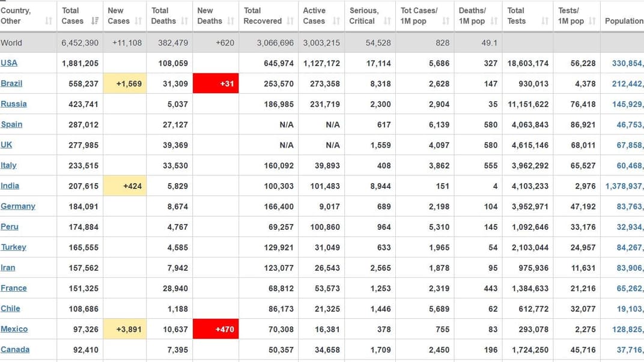Click sort icon in Country, Other column
This screenshot has height=362, width=644.
point(48,21)
